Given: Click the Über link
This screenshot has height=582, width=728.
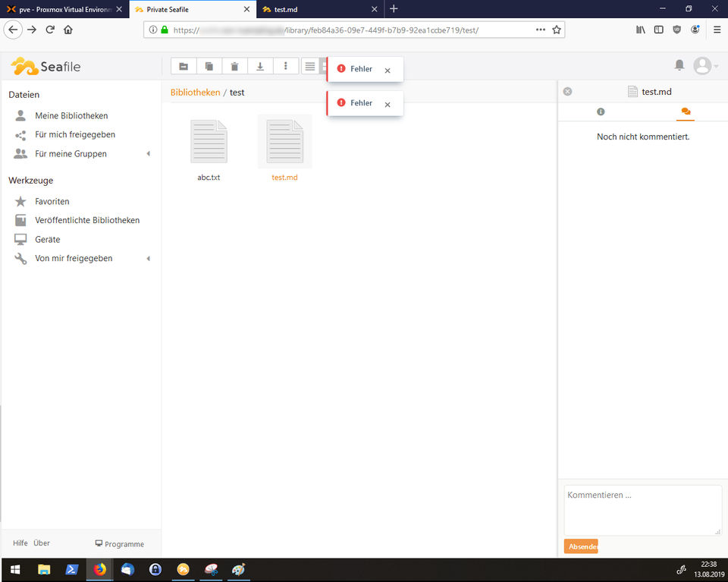Looking at the screenshot, I should click(41, 543).
